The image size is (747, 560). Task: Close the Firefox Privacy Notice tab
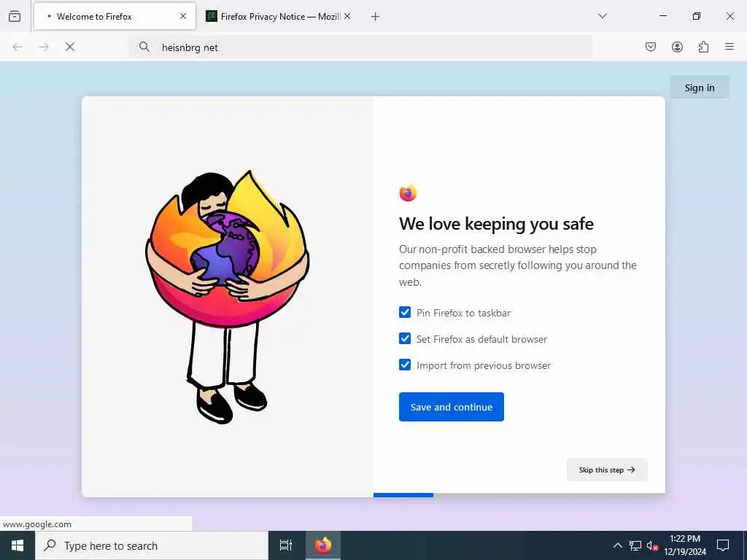(347, 16)
